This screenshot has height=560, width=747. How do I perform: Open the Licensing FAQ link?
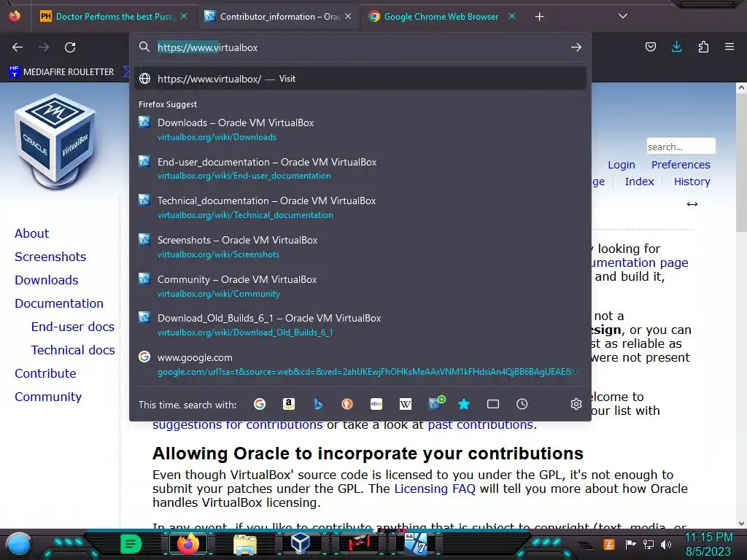pos(435,489)
